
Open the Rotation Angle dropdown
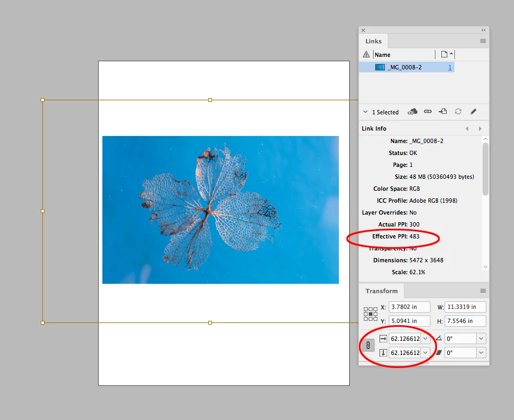481,339
